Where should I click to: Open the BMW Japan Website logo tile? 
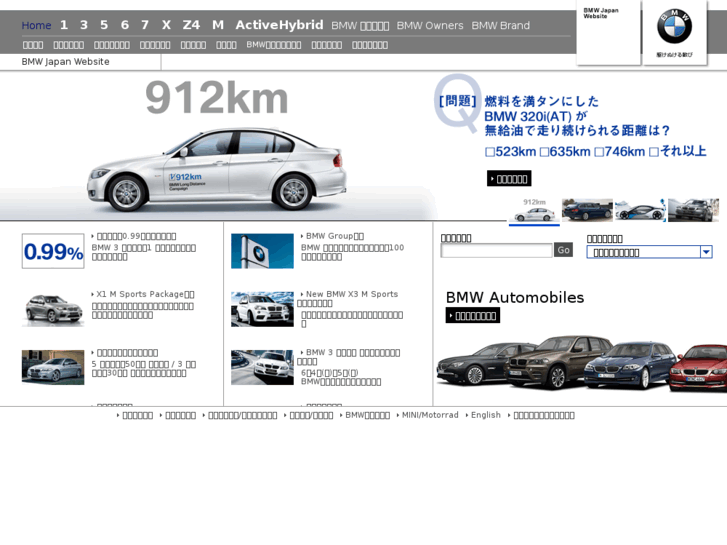(608, 32)
